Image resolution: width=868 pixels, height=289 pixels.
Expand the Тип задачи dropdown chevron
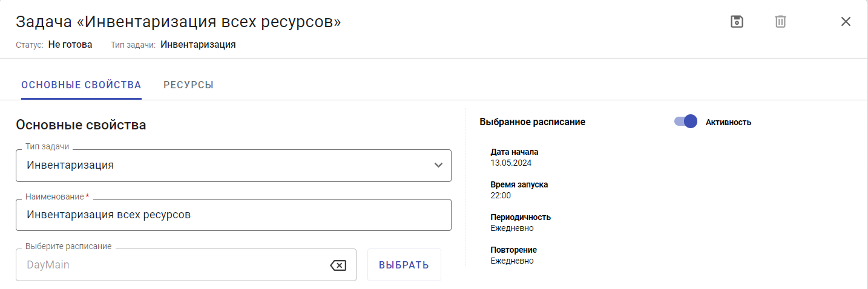coord(439,166)
